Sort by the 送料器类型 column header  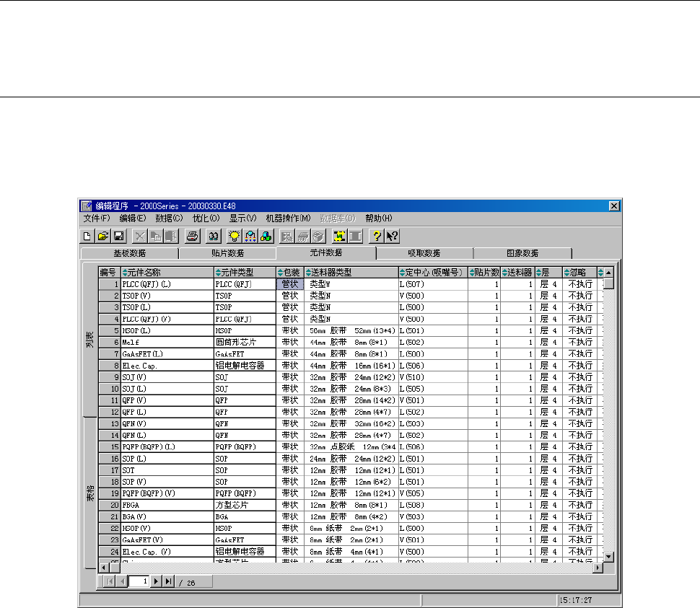(351, 272)
